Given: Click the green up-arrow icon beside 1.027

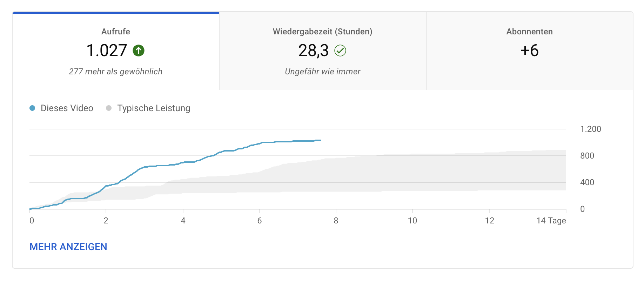Looking at the screenshot, I should tap(139, 51).
